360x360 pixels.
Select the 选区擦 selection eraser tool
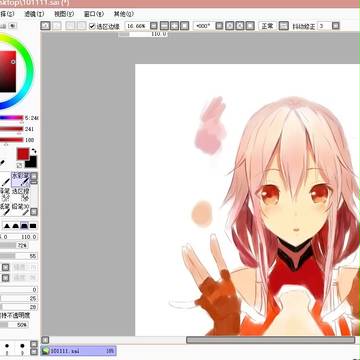click(x=20, y=195)
